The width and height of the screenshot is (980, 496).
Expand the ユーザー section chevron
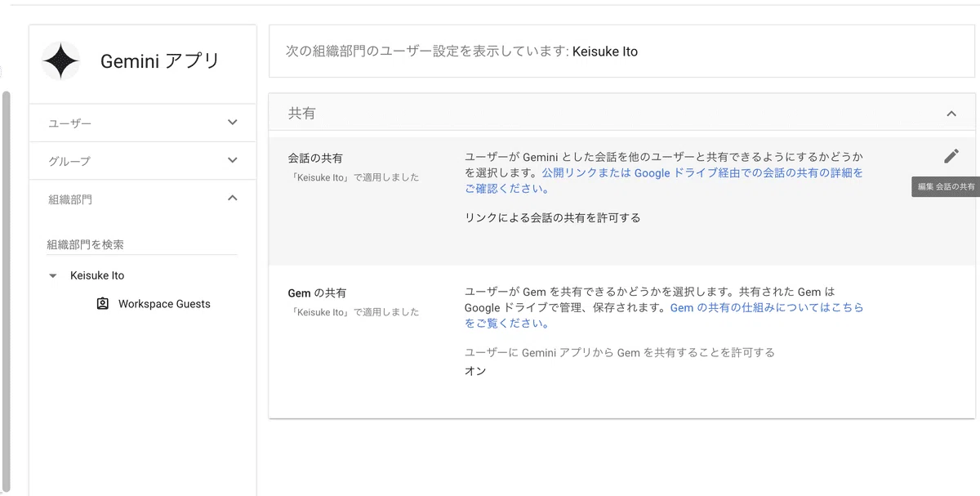point(233,123)
